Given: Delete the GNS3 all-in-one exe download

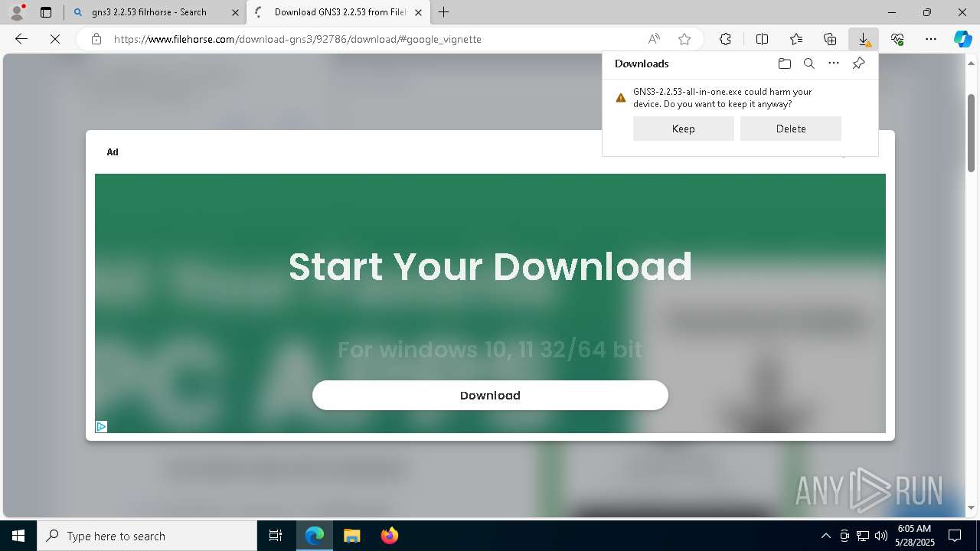Looking at the screenshot, I should tap(791, 129).
